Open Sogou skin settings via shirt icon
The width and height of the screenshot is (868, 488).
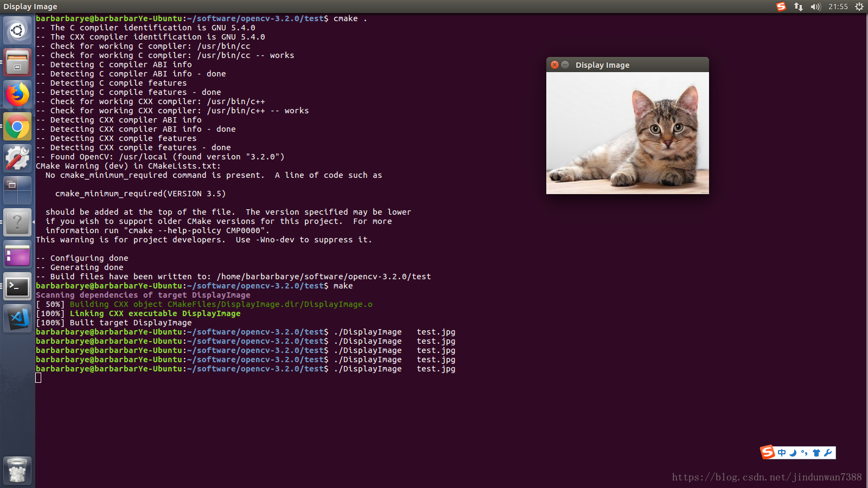click(816, 453)
